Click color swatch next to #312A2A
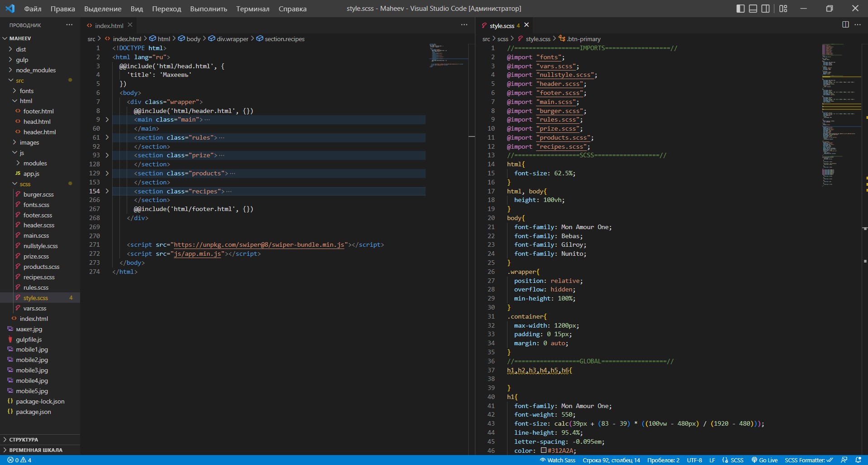Image resolution: width=868 pixels, height=465 pixels. click(x=544, y=450)
